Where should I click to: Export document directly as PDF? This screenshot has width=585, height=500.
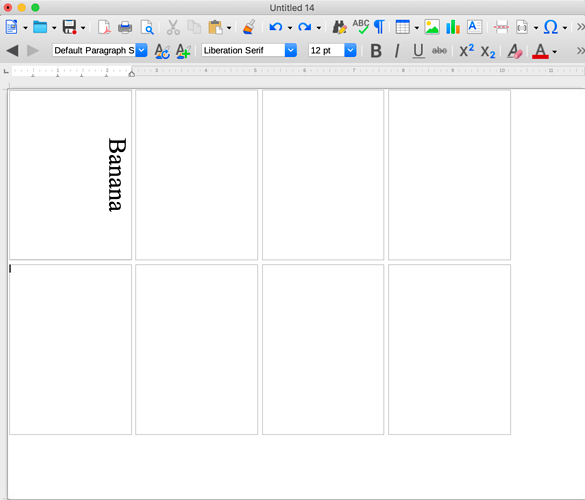[x=104, y=27]
